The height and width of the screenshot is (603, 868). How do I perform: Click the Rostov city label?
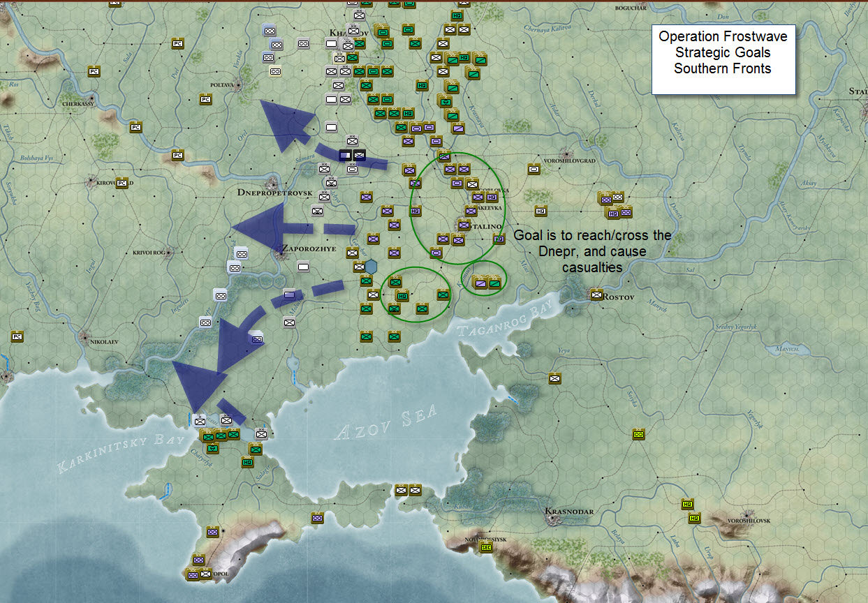point(618,297)
